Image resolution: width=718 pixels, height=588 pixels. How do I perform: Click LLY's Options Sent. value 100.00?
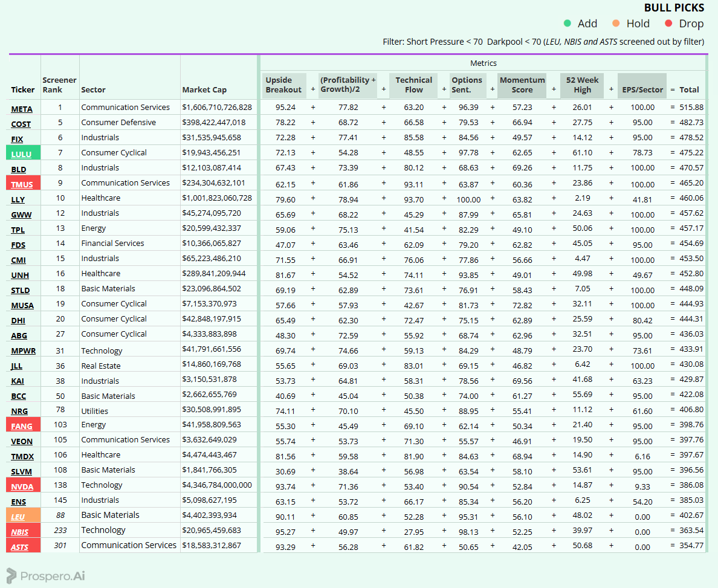[x=468, y=199]
